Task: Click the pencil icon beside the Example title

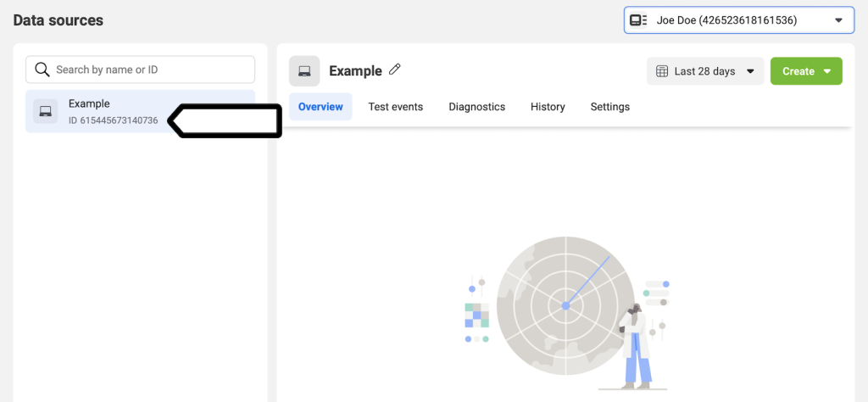Action: tap(395, 70)
